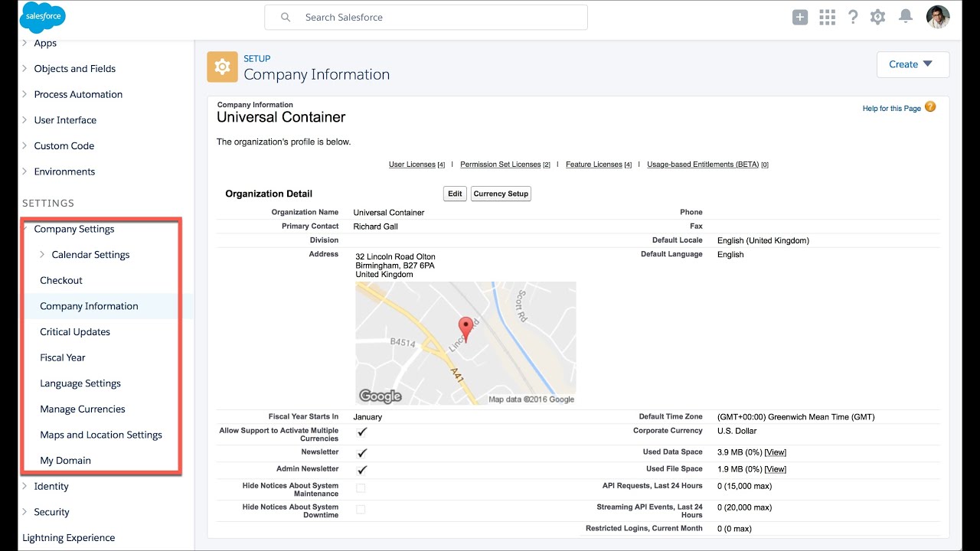Select Company Information in sidebar
This screenshot has width=980, height=551.
89,306
